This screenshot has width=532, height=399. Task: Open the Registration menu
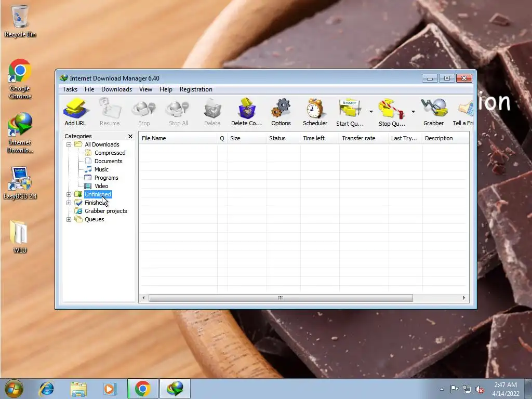click(x=196, y=89)
